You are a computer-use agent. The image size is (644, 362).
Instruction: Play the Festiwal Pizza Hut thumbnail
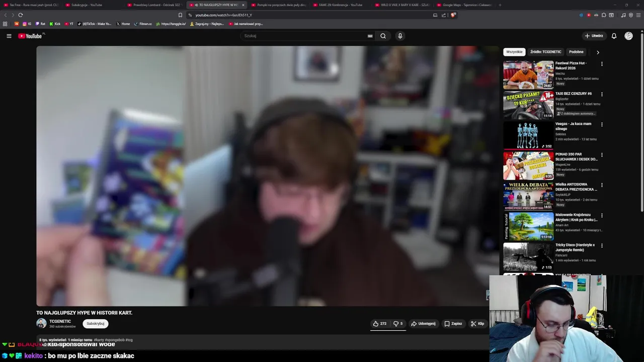coord(528,75)
